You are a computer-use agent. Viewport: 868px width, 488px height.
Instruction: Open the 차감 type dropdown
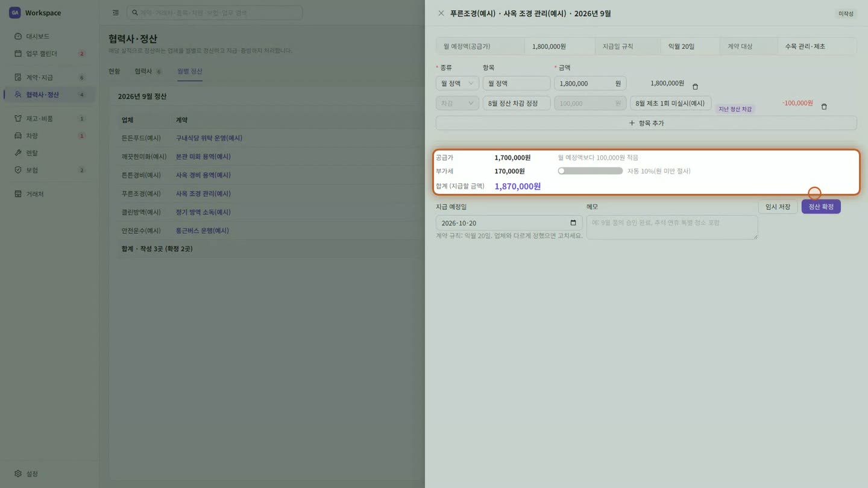click(458, 103)
